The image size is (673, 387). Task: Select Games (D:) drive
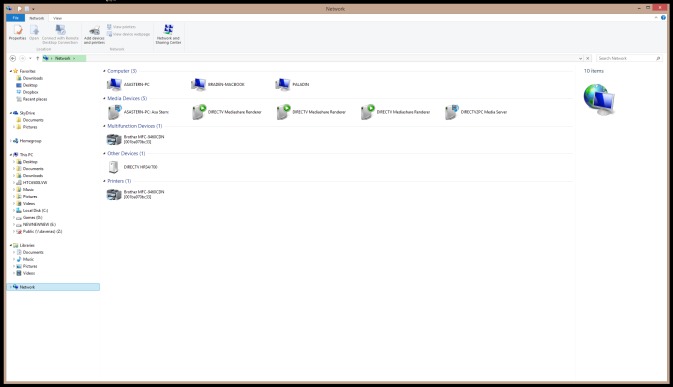coord(29,218)
